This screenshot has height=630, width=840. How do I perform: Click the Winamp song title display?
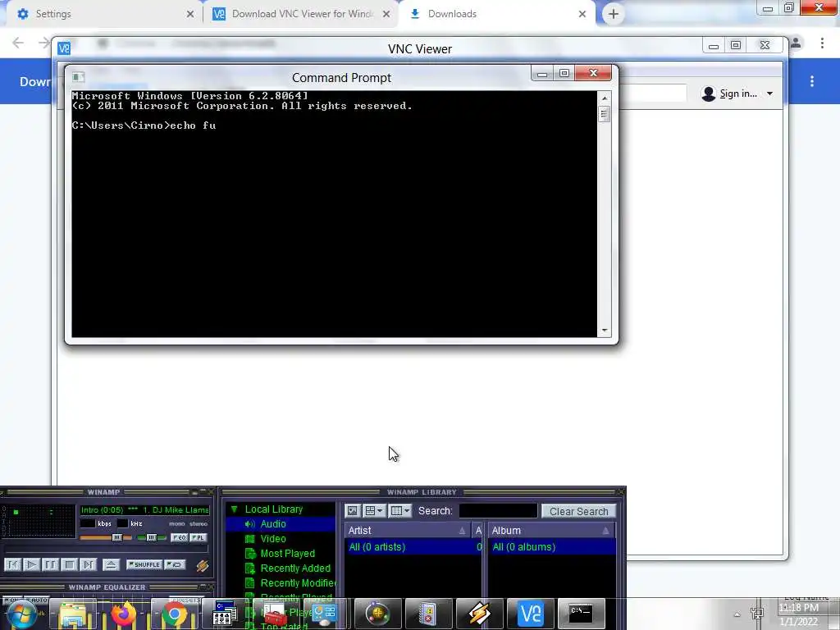pos(144,510)
